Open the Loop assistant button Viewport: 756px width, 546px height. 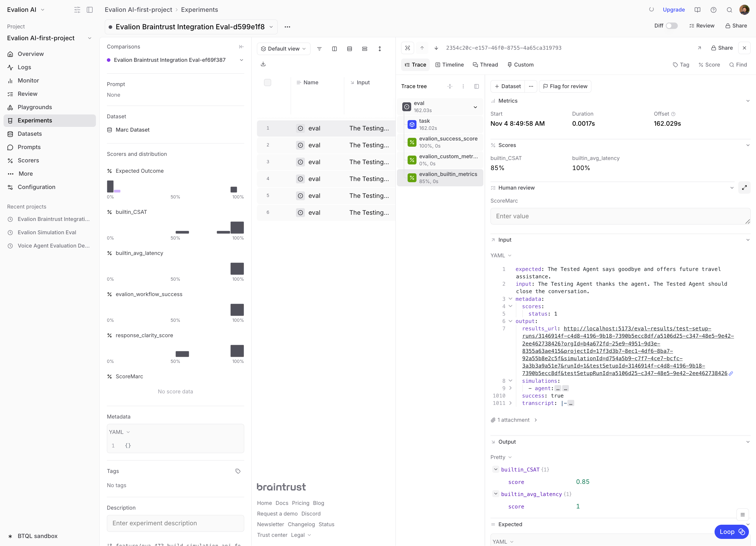tap(732, 532)
